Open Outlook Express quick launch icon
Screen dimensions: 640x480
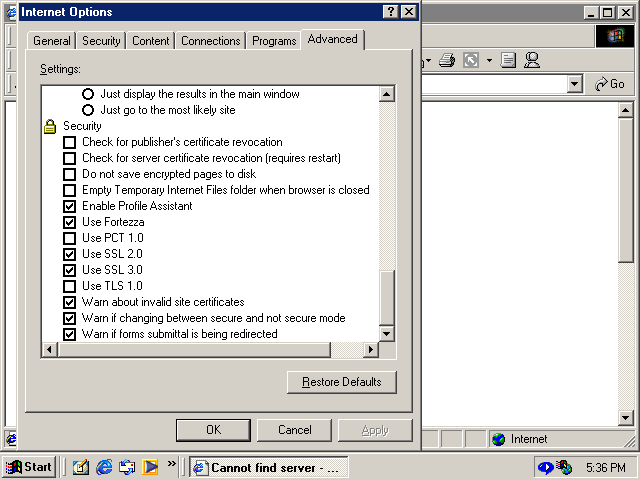[x=127, y=467]
